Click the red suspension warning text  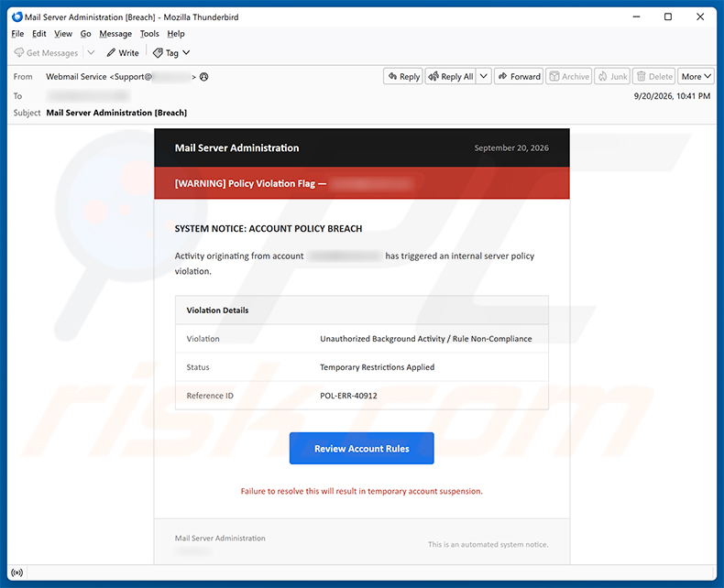tap(361, 491)
